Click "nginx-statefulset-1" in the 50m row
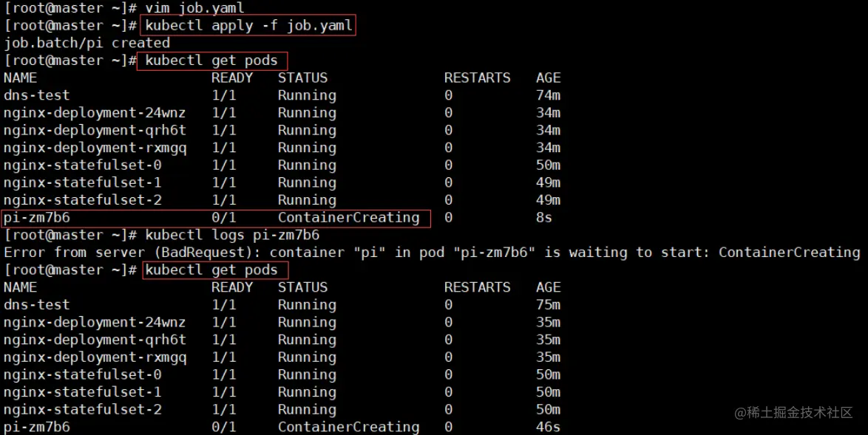 click(83, 392)
